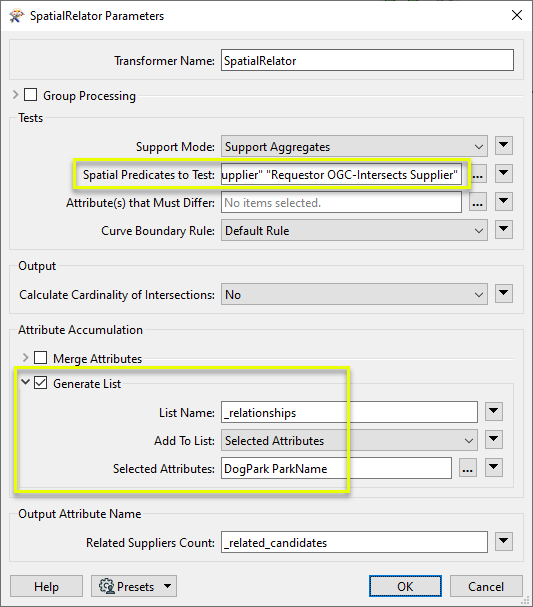Open ellipsis editor for Spatial Predicates to Test
Image resolution: width=533 pixels, height=607 pixels.
click(478, 175)
